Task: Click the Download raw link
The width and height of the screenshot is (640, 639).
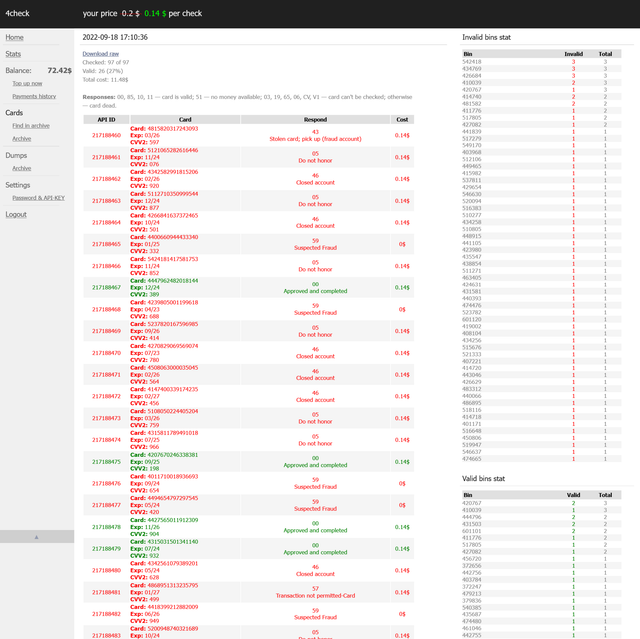Action: tap(100, 53)
